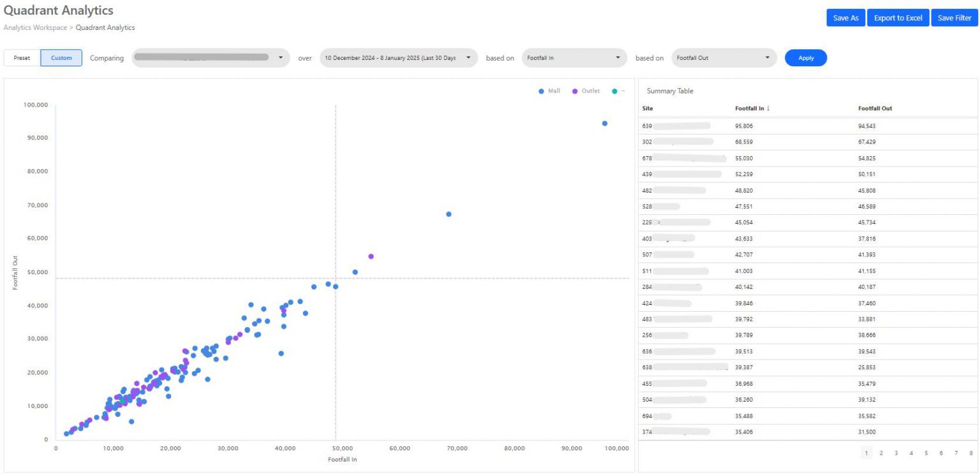Switch to the Preset tab

tap(21, 57)
